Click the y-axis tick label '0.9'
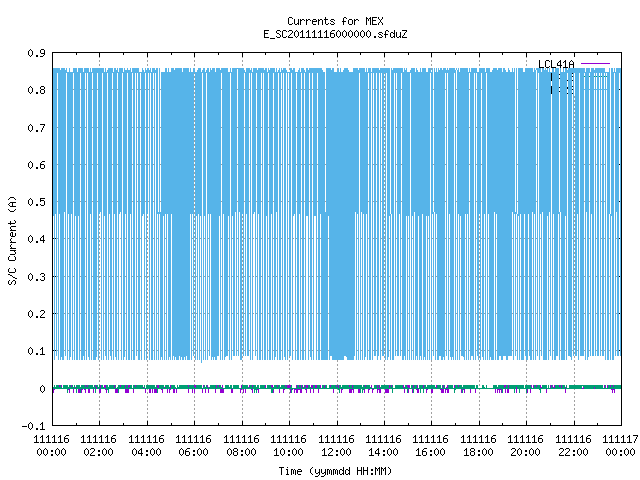The height and width of the screenshot is (480, 640). pos(36,53)
